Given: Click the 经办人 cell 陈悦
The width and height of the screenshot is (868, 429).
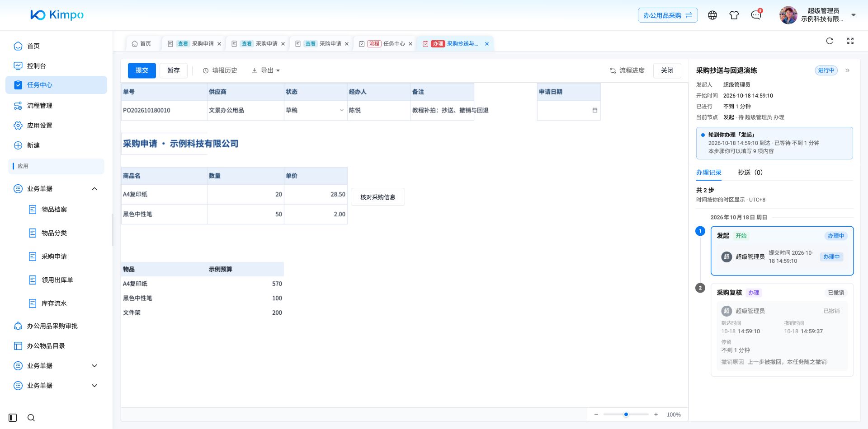Looking at the screenshot, I should 379,110.
